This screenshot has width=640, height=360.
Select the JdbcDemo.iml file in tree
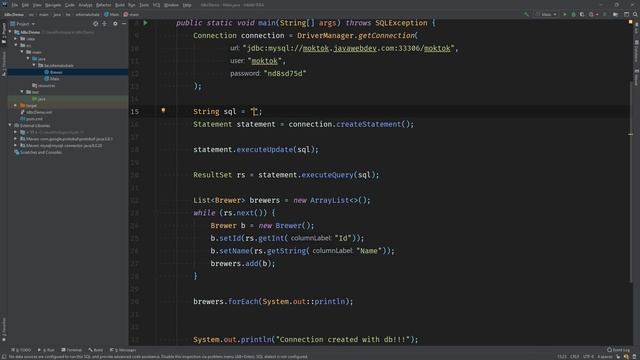(x=36, y=112)
